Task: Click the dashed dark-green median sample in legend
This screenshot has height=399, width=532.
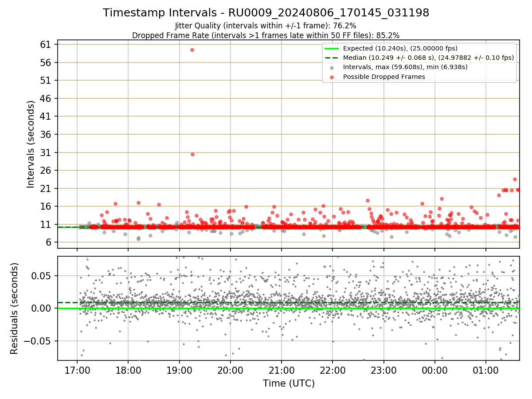Action: click(332, 58)
